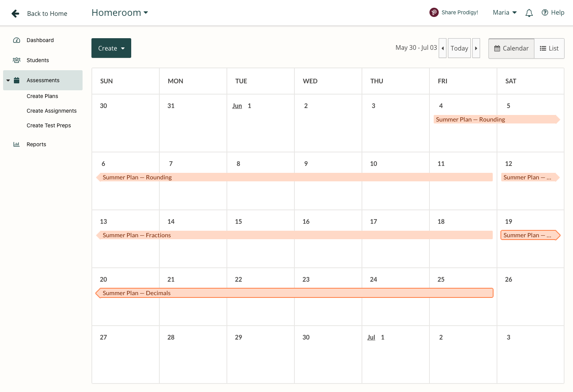The height and width of the screenshot is (392, 573).
Task: Click the back arrow next to Back to Home
Action: click(x=15, y=13)
